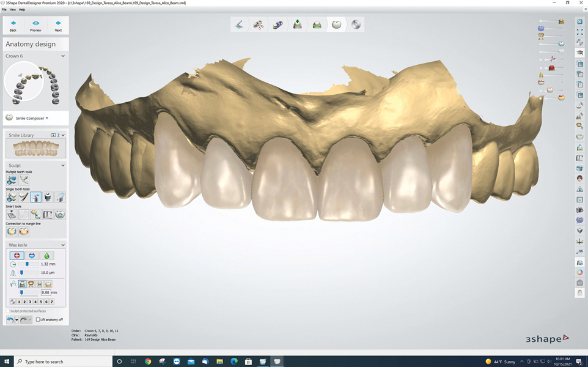Collapse the Sculpt section
The height and width of the screenshot is (367, 588).
coord(63,165)
